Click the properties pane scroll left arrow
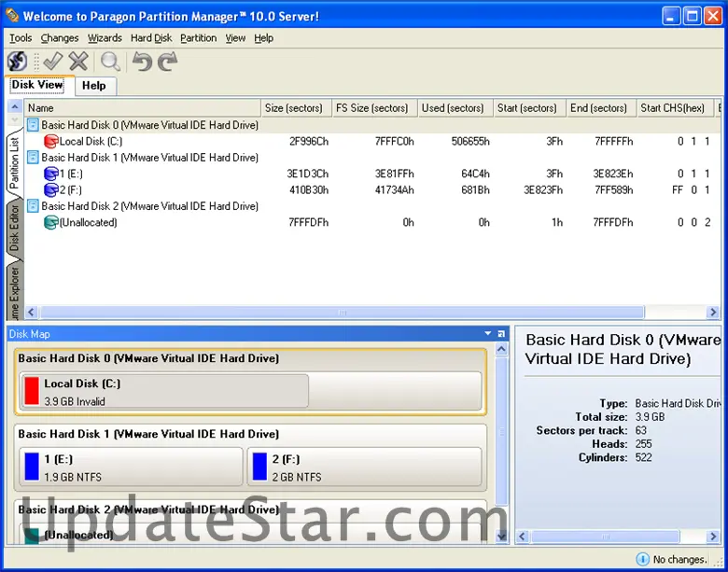Screen dimensions: 728x572 pos(523,537)
